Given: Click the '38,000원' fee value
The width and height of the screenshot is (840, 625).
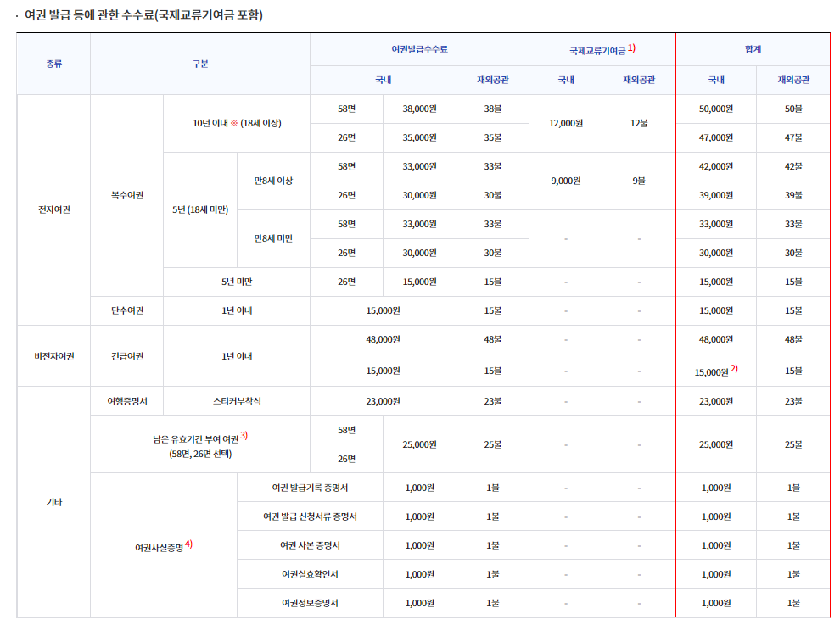Looking at the screenshot, I should [x=419, y=109].
